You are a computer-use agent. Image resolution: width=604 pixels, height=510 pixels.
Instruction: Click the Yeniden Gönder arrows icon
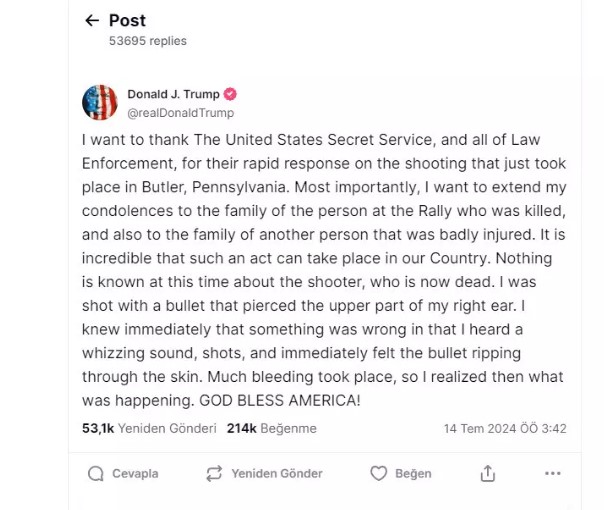click(213, 473)
